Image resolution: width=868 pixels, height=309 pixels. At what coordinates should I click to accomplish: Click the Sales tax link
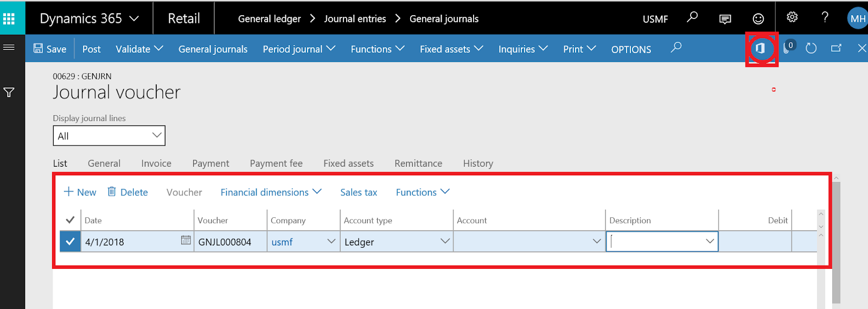point(359,192)
